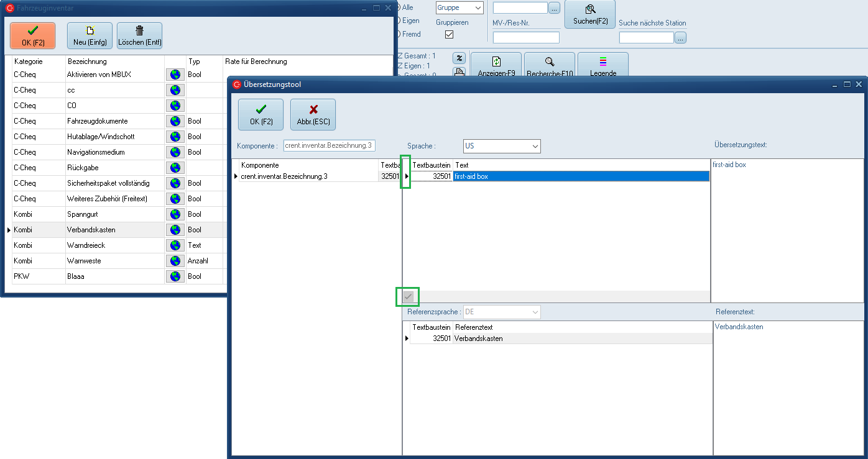This screenshot has height=459, width=868.
Task: Select the Blaaa row name
Action: click(x=75, y=276)
